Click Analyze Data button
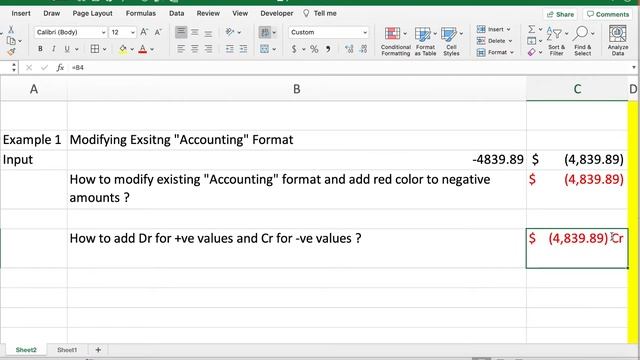Screen dimensions: 640x360 618,41
